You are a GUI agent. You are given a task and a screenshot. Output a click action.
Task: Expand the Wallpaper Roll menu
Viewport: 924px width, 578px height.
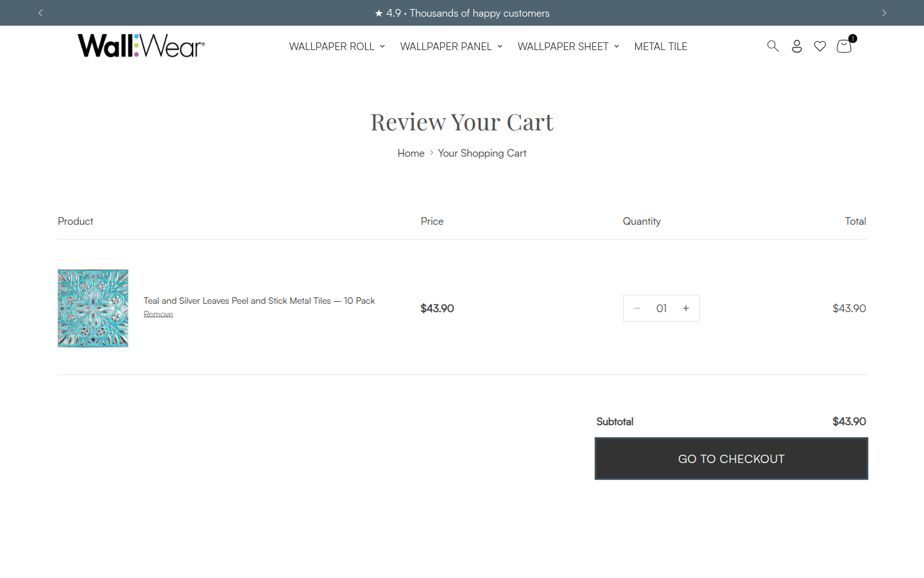(x=337, y=46)
